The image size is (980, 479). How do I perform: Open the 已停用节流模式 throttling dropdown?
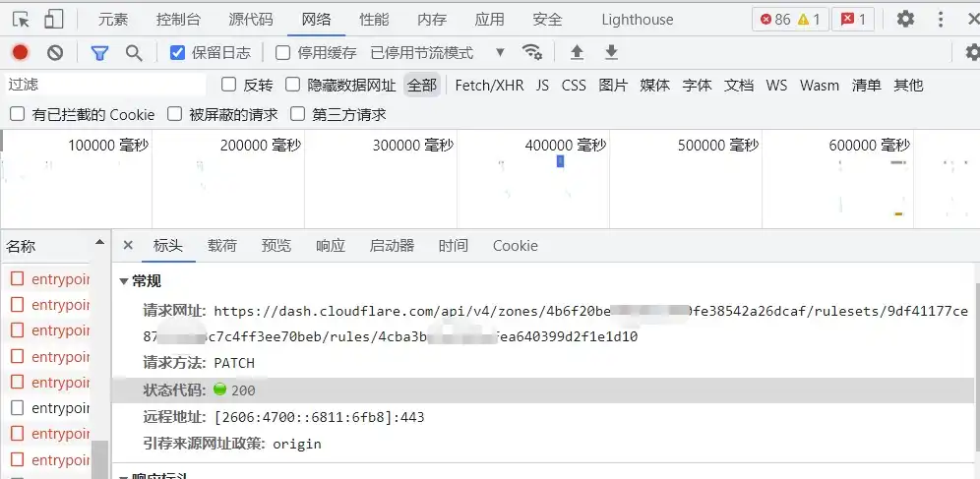(438, 53)
